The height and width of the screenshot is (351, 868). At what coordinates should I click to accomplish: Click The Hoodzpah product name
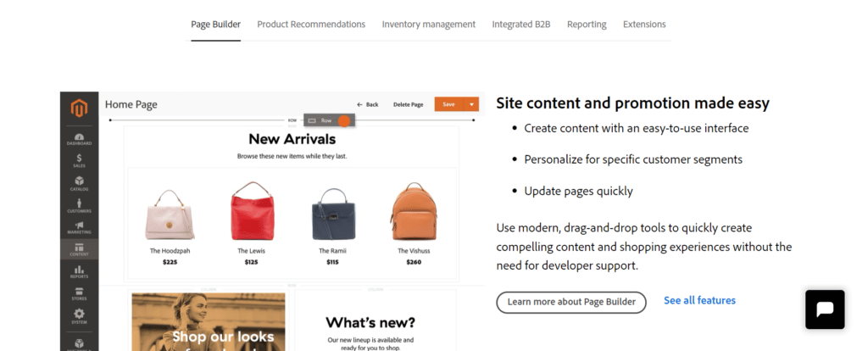tap(170, 251)
